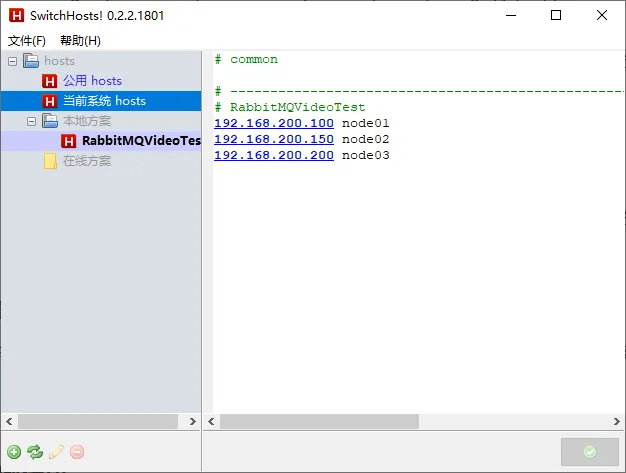Click the green add scheme icon
The image size is (626, 473).
[14, 452]
